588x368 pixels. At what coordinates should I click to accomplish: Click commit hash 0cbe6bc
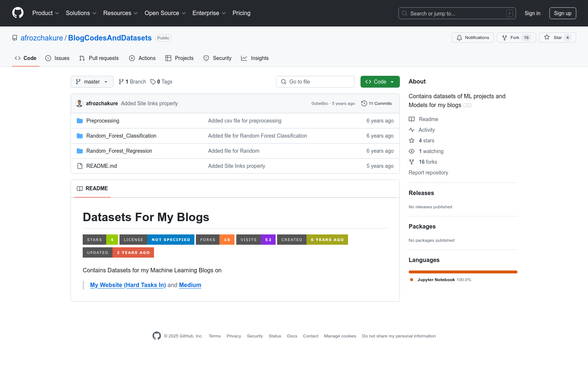(x=320, y=103)
